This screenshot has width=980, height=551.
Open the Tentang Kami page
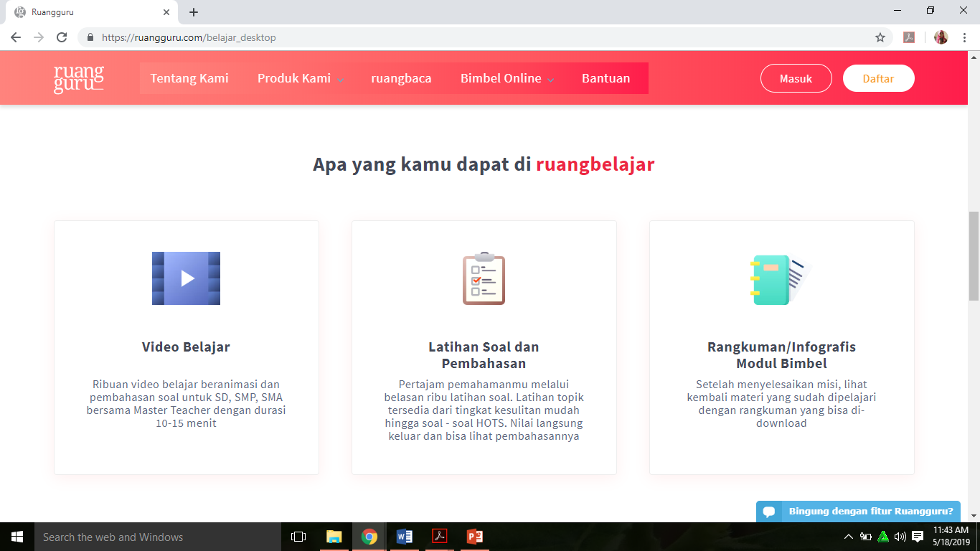coord(189,78)
